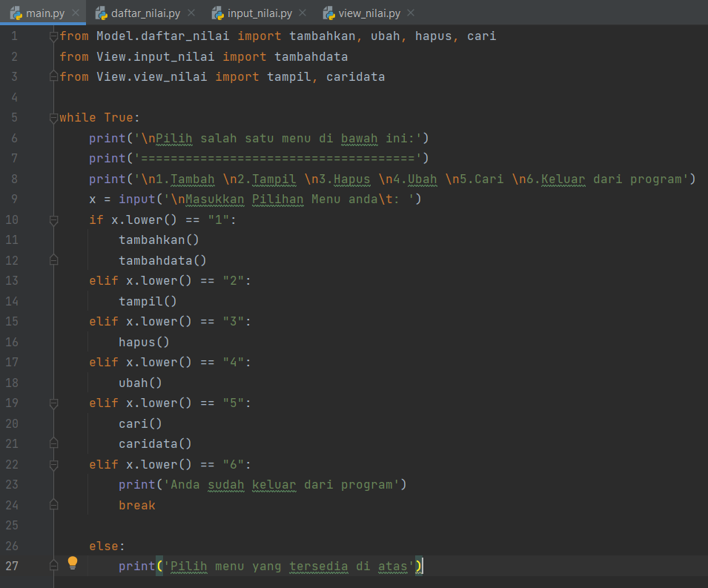
Task: Collapse the while True loop fold arrow
Action: [x=52, y=116]
